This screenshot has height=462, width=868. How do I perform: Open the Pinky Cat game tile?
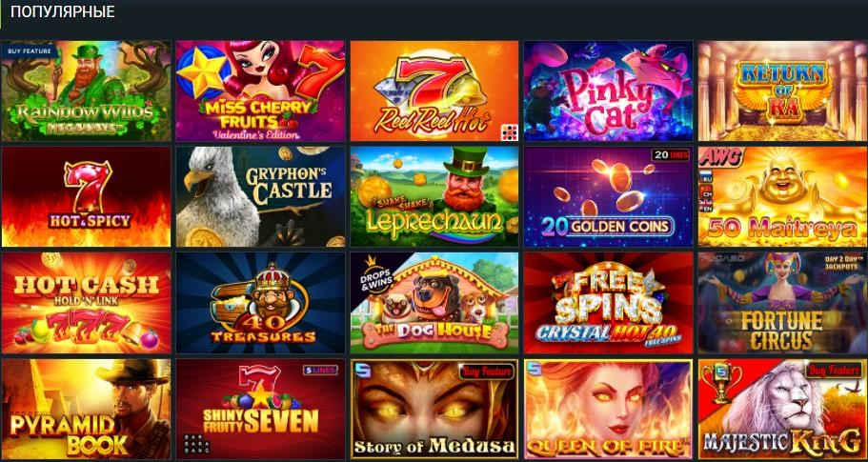pos(609,90)
